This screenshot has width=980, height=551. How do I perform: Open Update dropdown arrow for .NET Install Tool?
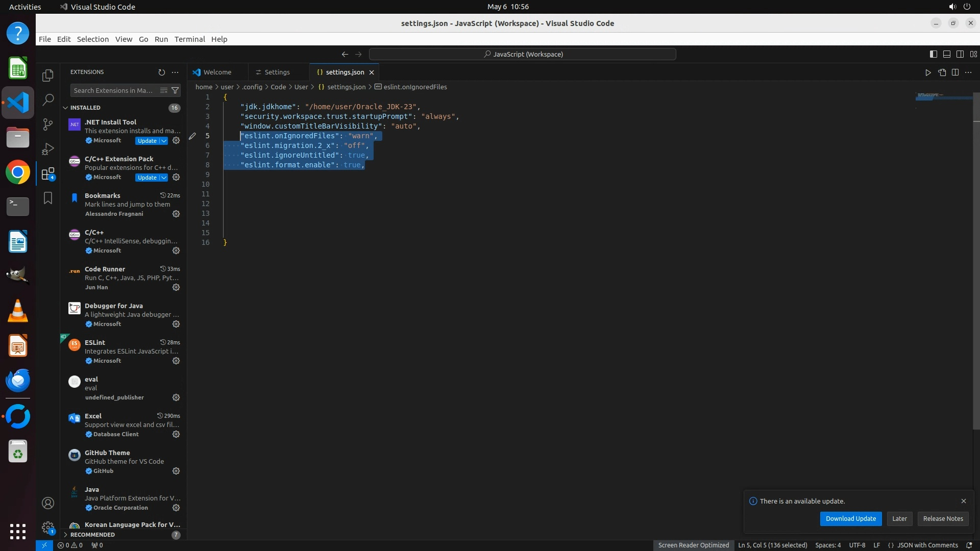[163, 141]
